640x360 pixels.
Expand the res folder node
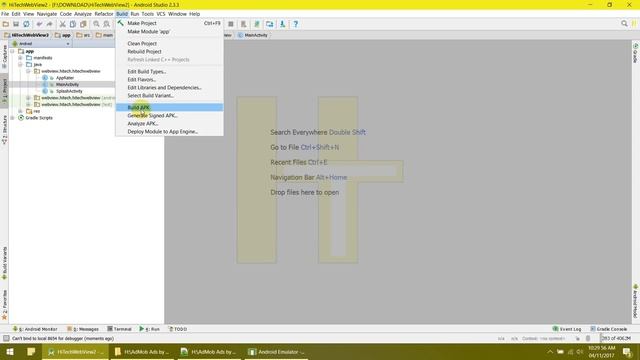click(20, 111)
